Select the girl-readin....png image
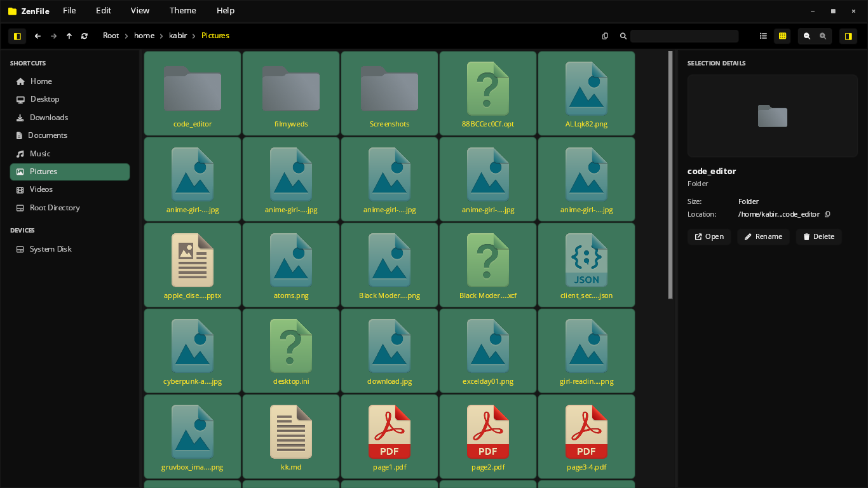Viewport: 868px width, 488px height. tap(587, 351)
